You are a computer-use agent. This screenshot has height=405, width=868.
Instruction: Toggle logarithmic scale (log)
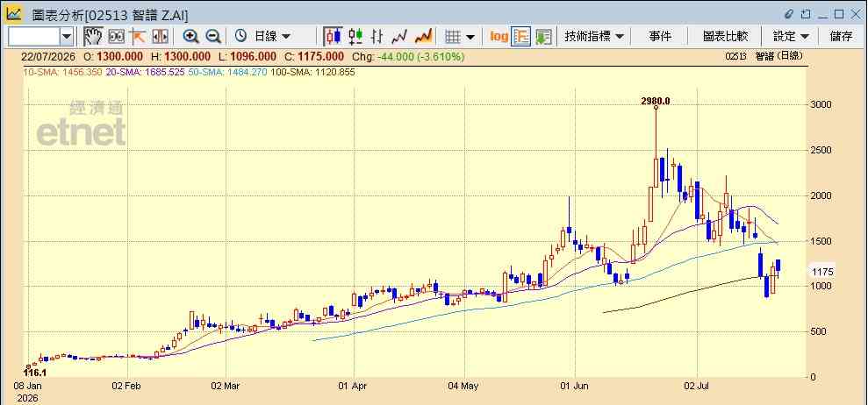[499, 37]
